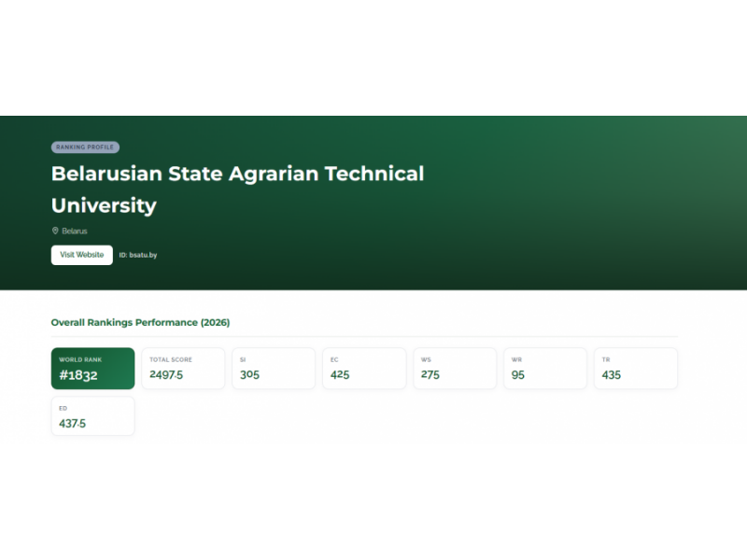This screenshot has width=747, height=560.
Task: Select the WS score card showing 275
Action: click(x=455, y=368)
